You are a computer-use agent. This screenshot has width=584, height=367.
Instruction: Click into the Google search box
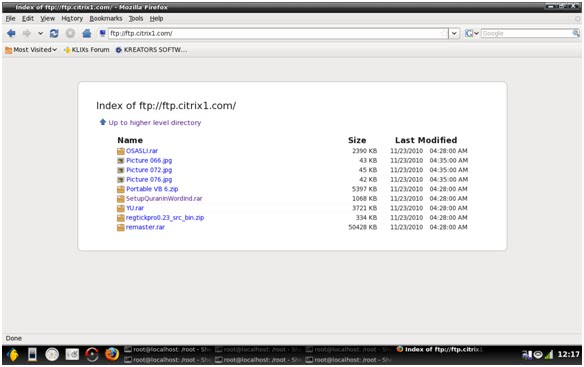526,34
